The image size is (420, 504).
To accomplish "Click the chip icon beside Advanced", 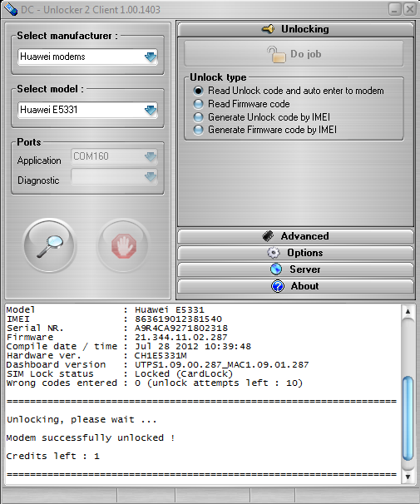I will pos(268,236).
